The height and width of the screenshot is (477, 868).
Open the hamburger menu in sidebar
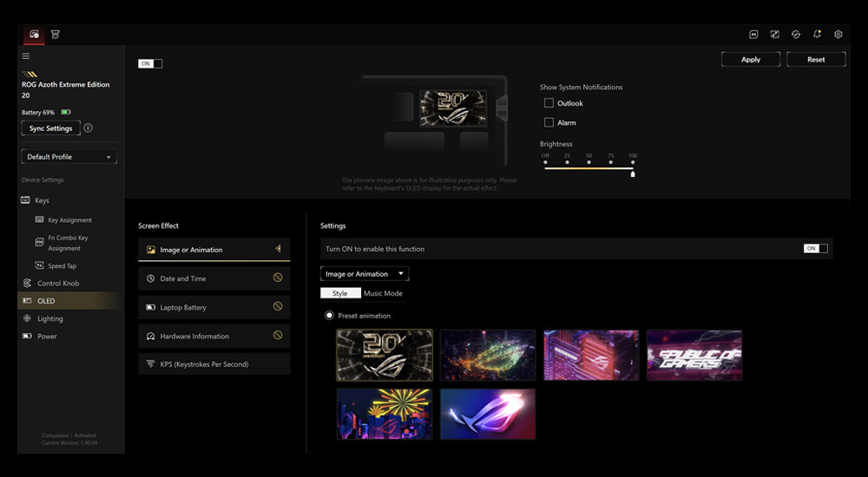tap(26, 56)
